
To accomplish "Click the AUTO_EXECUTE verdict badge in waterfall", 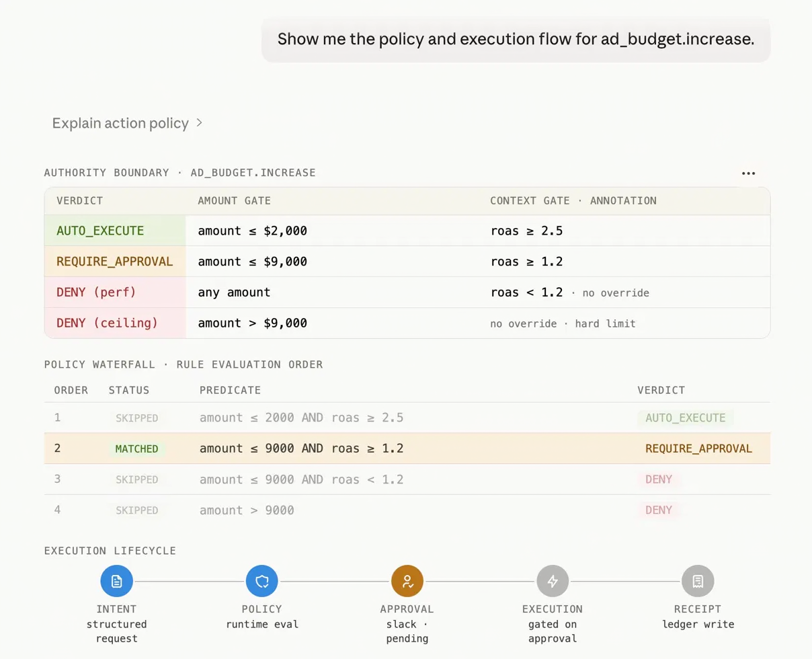I will [686, 418].
